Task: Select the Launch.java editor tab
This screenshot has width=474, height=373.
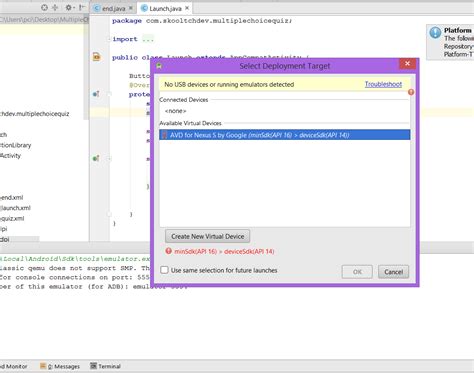Action: coord(165,8)
